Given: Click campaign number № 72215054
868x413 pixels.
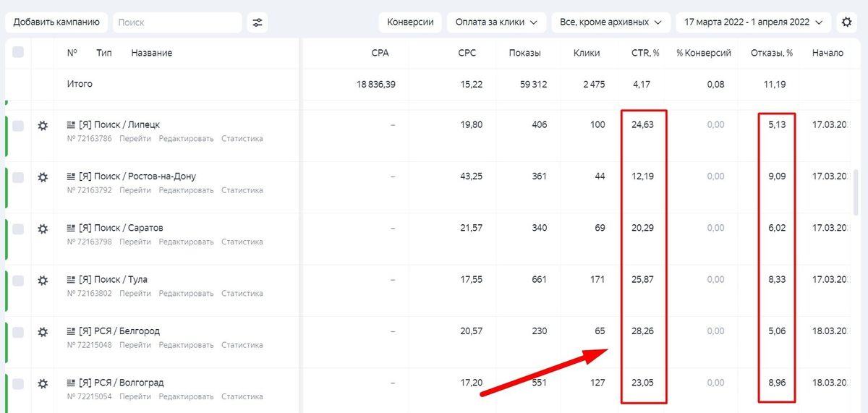Looking at the screenshot, I should [x=90, y=396].
